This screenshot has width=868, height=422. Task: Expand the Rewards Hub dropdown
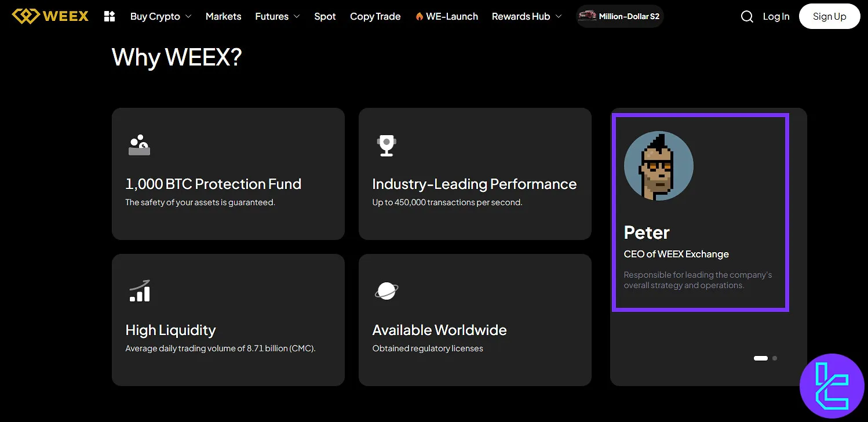coord(527,16)
